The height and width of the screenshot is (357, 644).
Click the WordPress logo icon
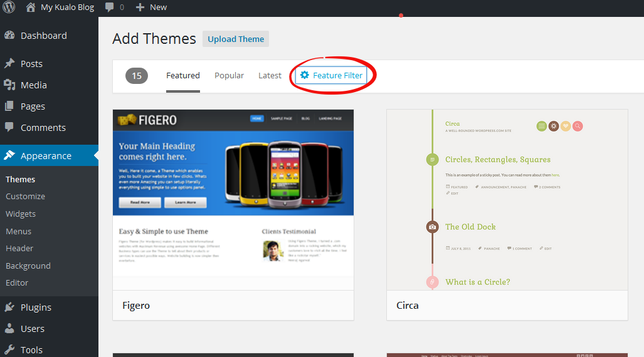[x=9, y=7]
